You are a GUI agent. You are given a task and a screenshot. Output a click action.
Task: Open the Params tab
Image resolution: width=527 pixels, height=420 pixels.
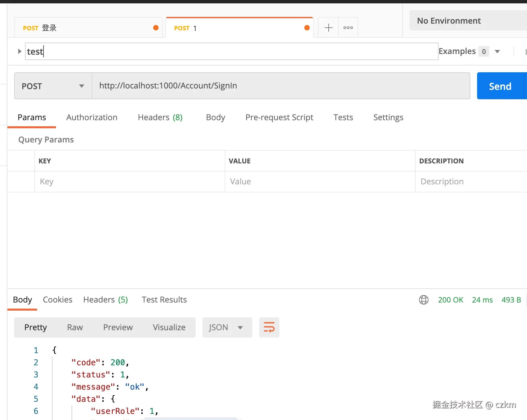(32, 117)
